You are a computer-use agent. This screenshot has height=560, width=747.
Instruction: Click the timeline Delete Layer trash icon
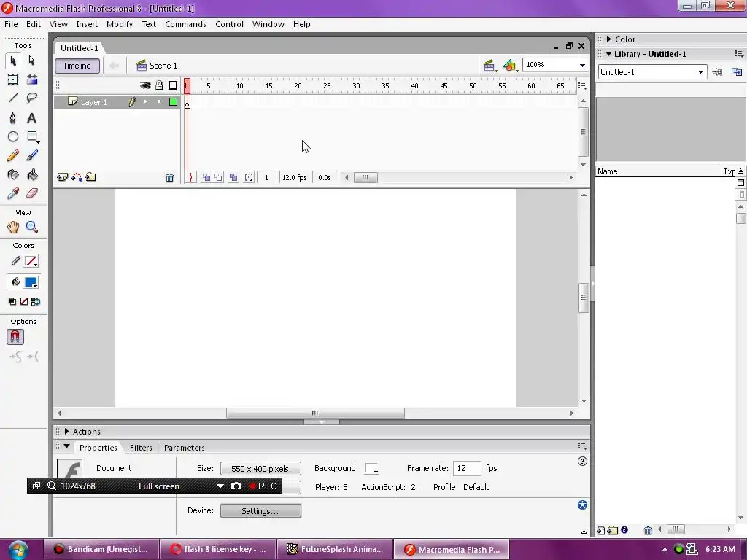(x=169, y=178)
